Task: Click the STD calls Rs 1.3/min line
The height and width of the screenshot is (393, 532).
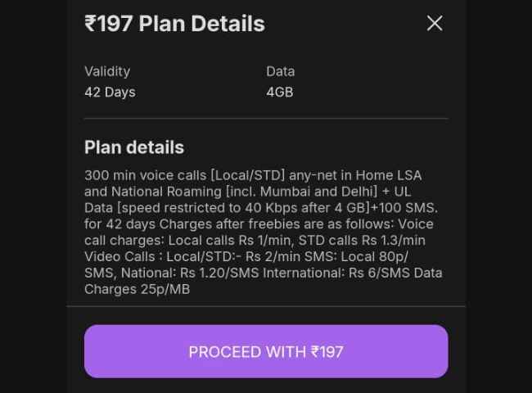Action: point(255,240)
